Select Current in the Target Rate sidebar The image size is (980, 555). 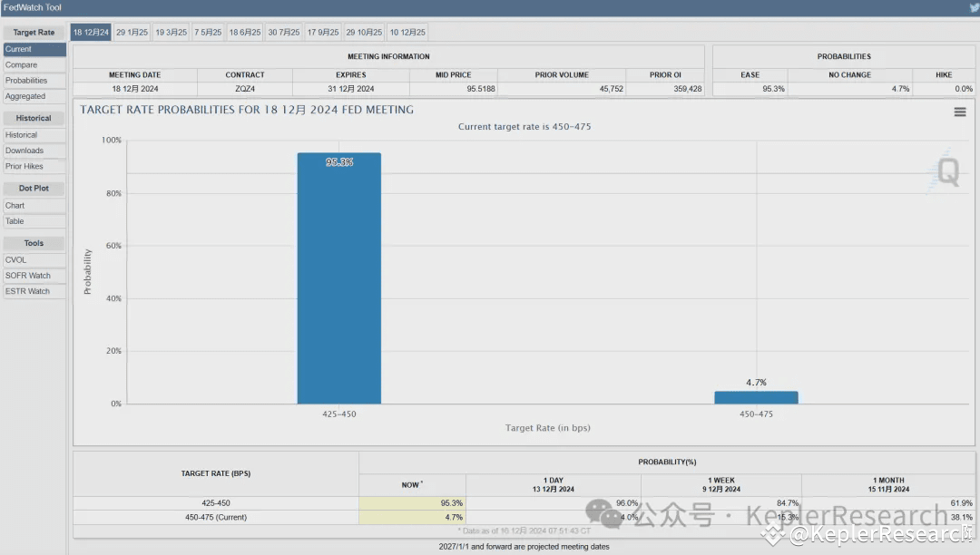[34, 49]
